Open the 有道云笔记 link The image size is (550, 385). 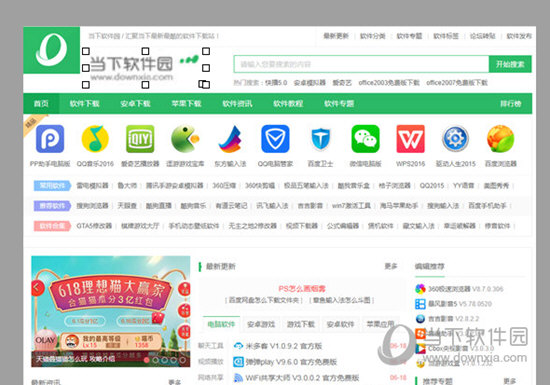tap(232, 205)
